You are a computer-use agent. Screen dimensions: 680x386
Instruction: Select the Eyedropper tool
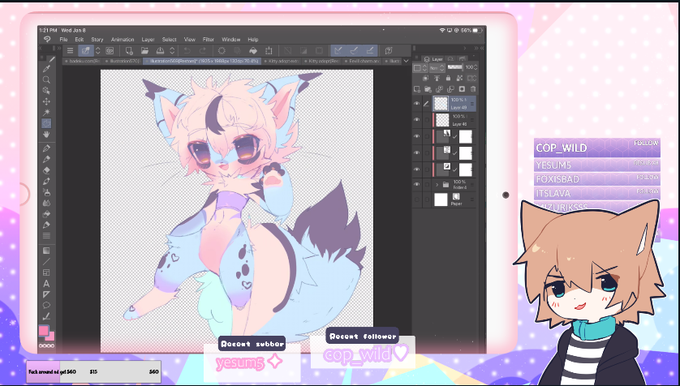(x=46, y=69)
